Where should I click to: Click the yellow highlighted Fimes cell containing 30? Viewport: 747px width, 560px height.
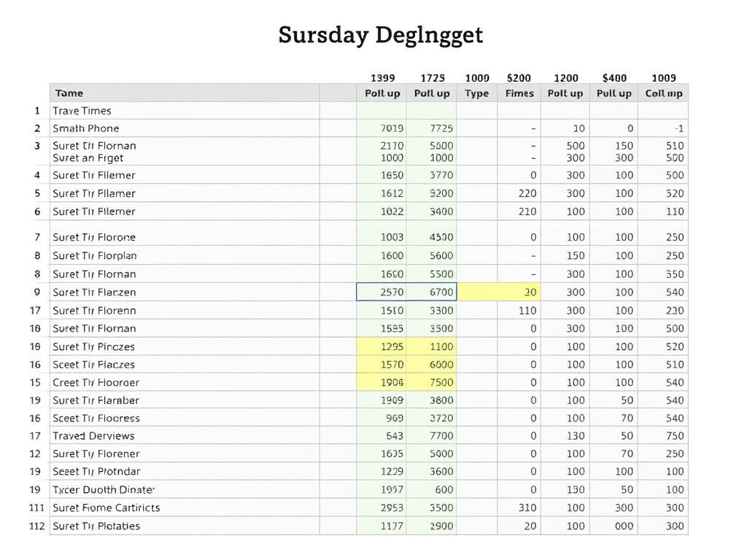click(x=519, y=292)
